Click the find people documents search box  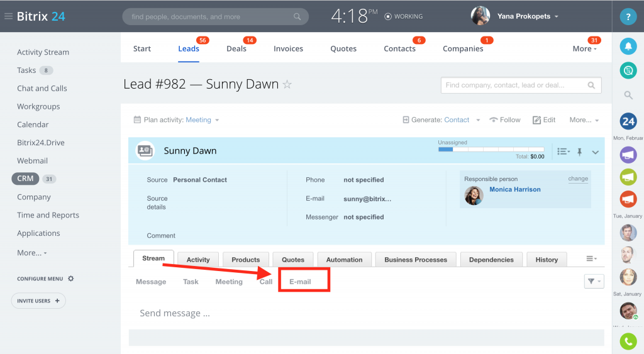pyautogui.click(x=215, y=17)
